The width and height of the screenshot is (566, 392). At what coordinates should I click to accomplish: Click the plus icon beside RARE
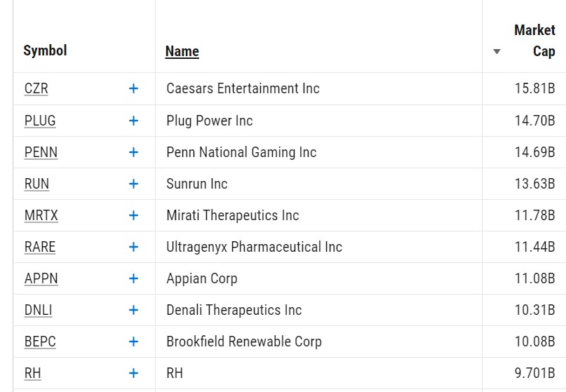coord(133,247)
